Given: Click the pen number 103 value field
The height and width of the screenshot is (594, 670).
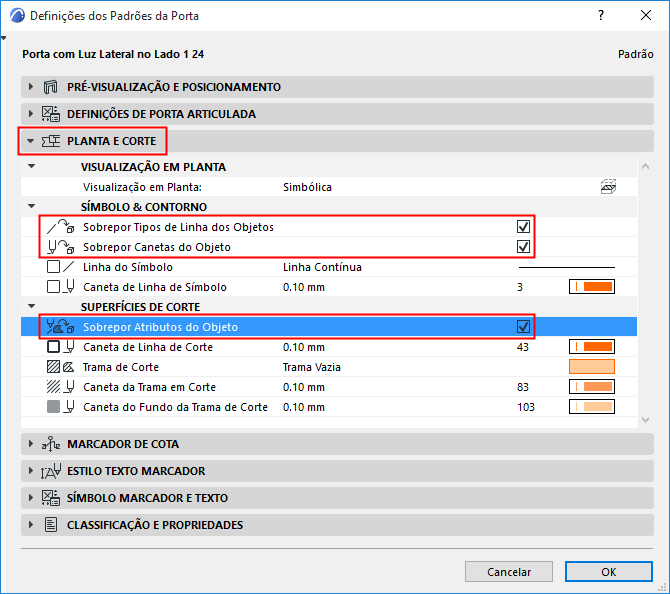Looking at the screenshot, I should pos(526,407).
